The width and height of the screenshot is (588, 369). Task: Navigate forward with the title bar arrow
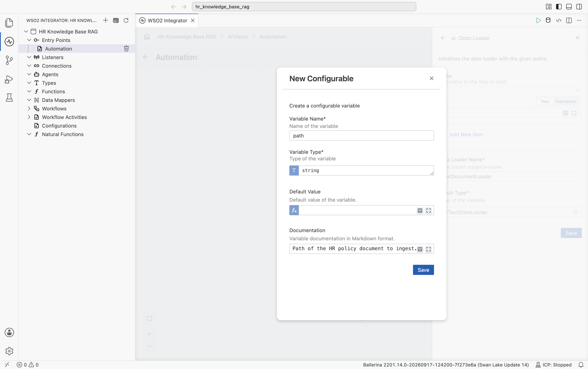(x=184, y=7)
